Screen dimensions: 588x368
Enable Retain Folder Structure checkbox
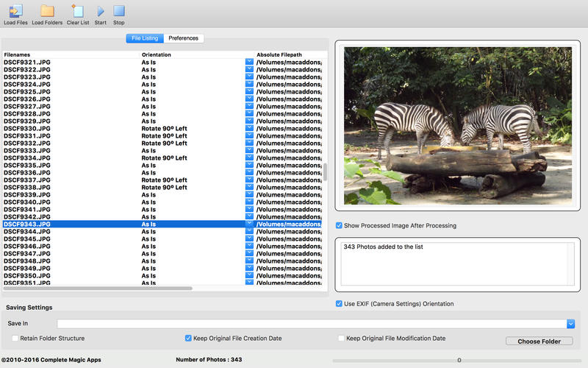15,339
